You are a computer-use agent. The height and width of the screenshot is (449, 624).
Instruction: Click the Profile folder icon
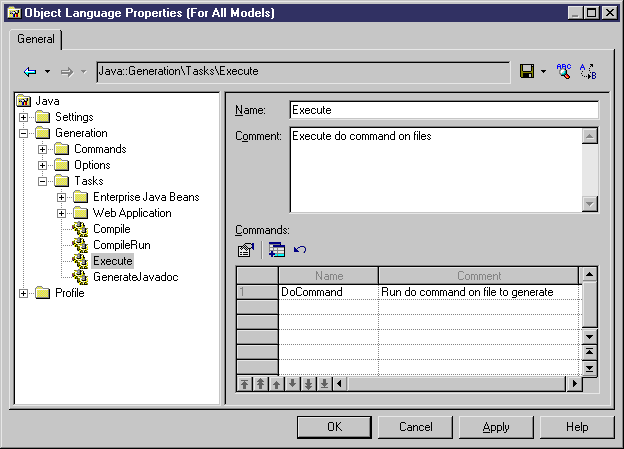point(43,293)
